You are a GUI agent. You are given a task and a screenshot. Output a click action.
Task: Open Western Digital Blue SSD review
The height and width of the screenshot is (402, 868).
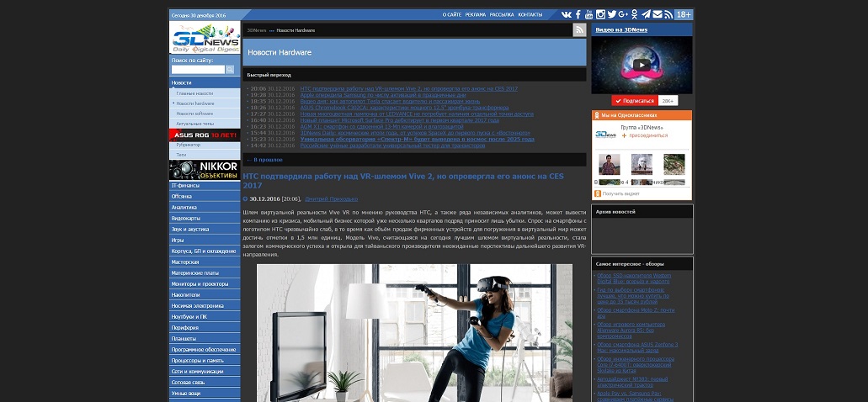point(634,278)
